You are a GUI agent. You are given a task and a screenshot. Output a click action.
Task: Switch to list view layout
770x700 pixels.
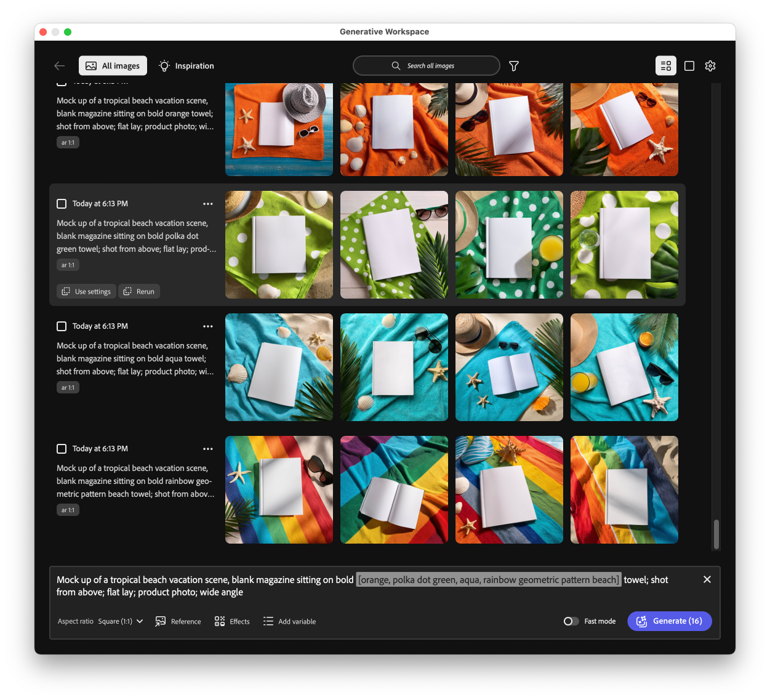(x=665, y=65)
